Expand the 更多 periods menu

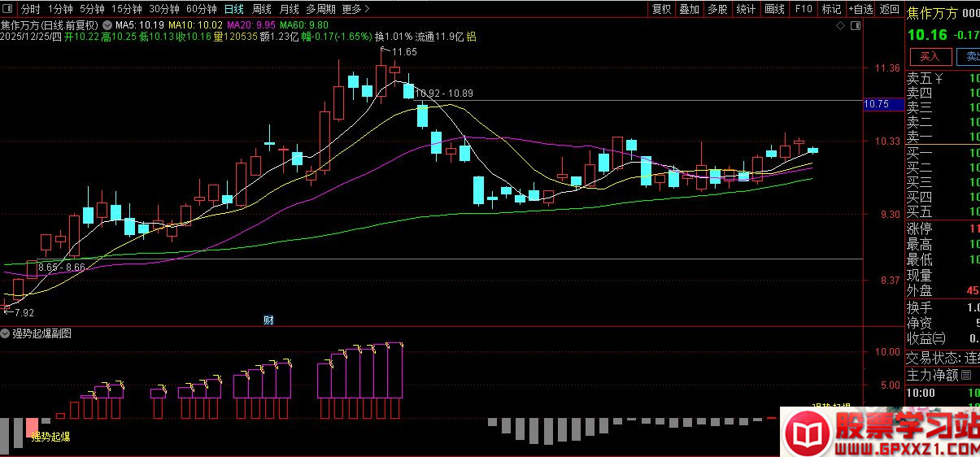tap(355, 9)
